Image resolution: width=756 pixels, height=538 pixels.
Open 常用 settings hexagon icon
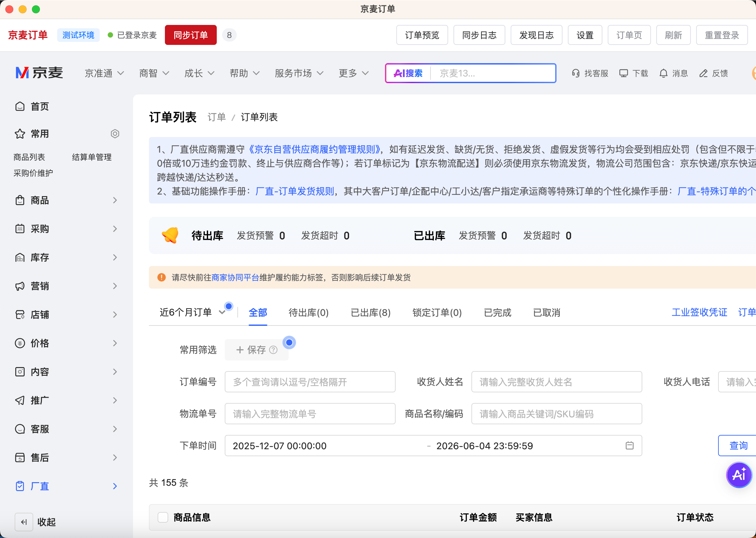(x=115, y=134)
